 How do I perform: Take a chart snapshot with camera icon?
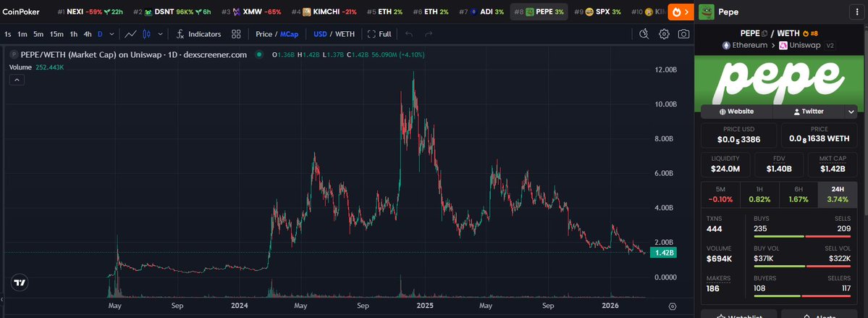pos(683,34)
